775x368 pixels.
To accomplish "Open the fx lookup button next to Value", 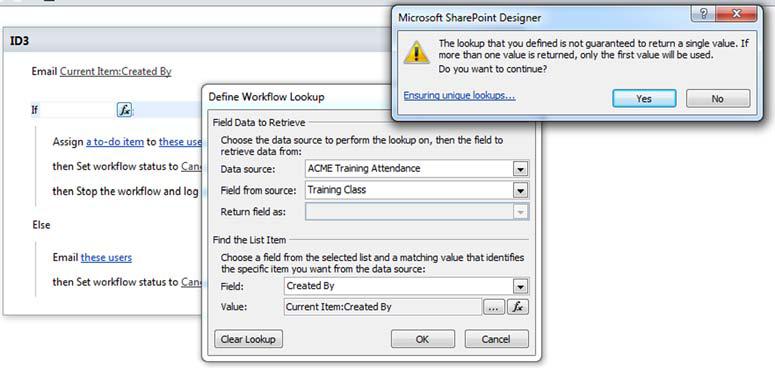I will pyautogui.click(x=517, y=307).
